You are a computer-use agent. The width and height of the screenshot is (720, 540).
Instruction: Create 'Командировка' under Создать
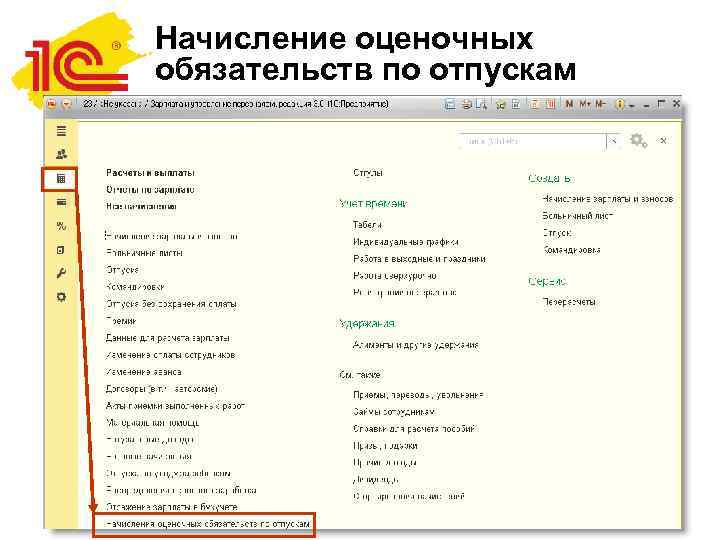pos(572,250)
